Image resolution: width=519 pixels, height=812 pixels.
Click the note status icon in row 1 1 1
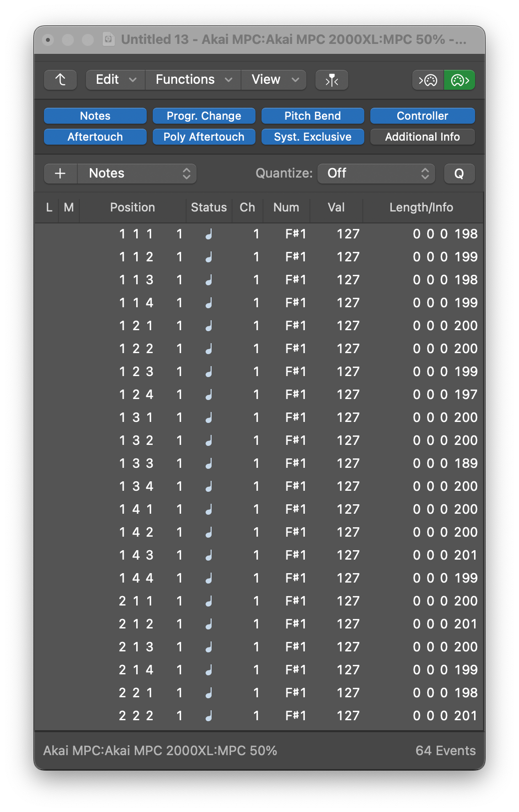click(209, 234)
